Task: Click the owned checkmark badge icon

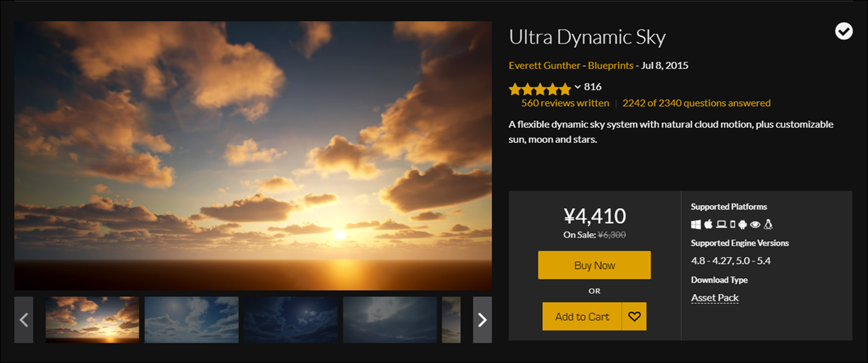Action: coord(844,32)
